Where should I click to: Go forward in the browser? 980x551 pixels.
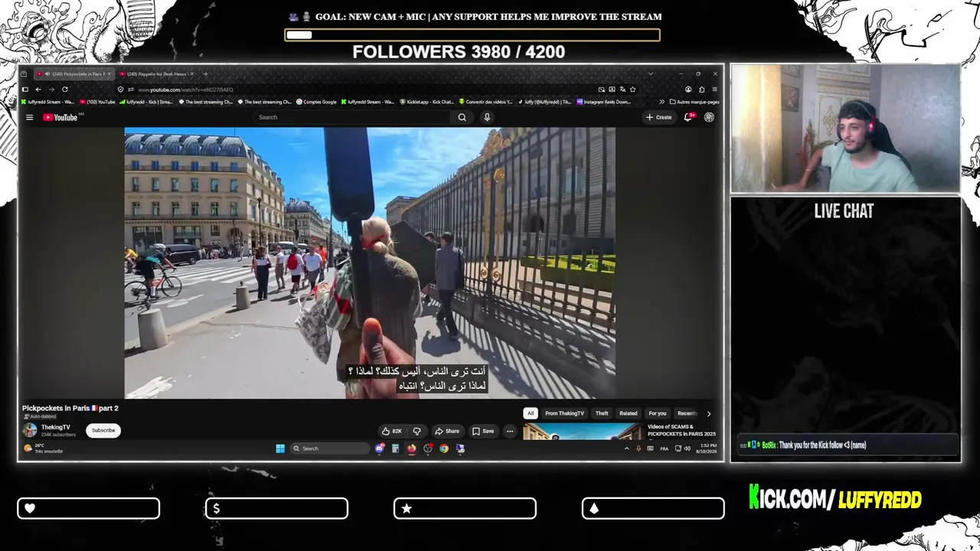coord(51,90)
